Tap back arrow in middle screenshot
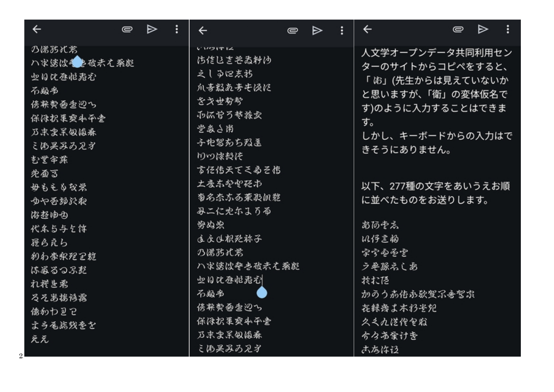Image resolution: width=554 pixels, height=392 pixels. coord(202,31)
